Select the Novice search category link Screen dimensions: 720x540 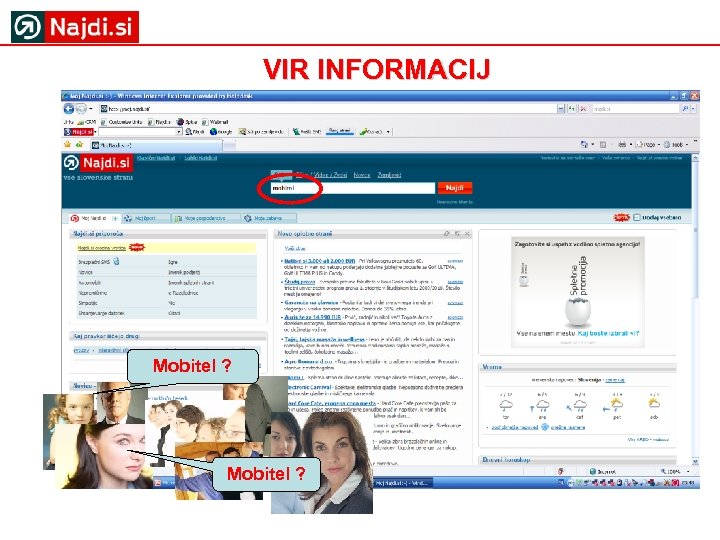pos(362,175)
